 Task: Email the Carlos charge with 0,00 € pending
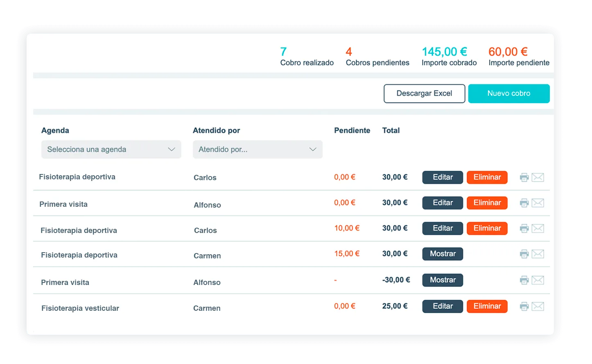(x=538, y=177)
